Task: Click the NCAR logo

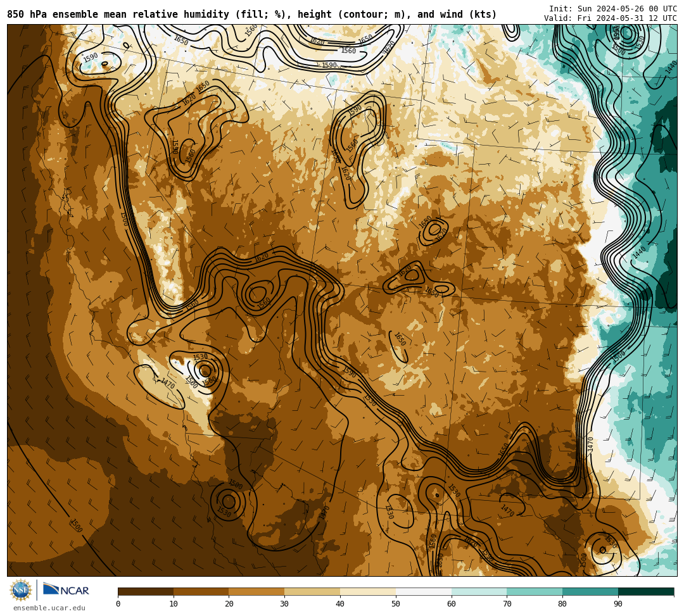Action: (x=66, y=590)
